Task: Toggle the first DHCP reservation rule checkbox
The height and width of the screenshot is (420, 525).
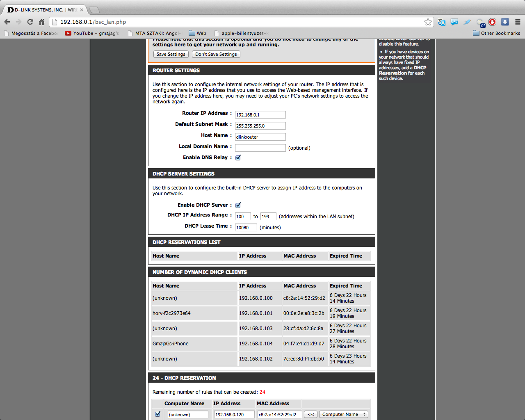Action: (157, 414)
